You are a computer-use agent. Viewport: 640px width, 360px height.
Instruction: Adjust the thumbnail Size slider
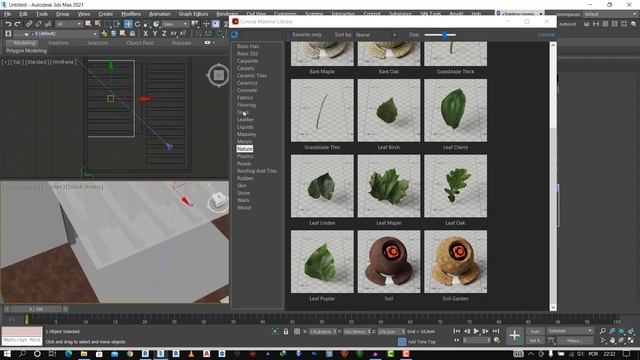444,35
